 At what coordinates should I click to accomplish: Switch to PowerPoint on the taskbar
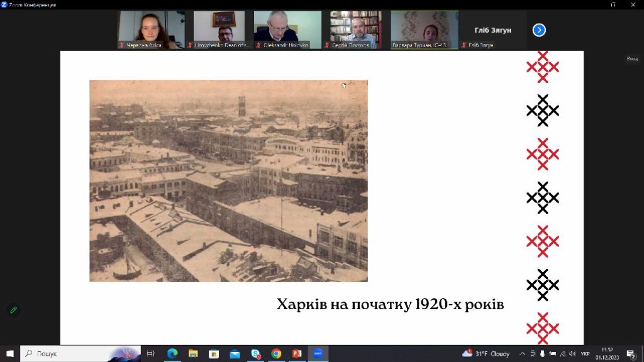click(297, 353)
